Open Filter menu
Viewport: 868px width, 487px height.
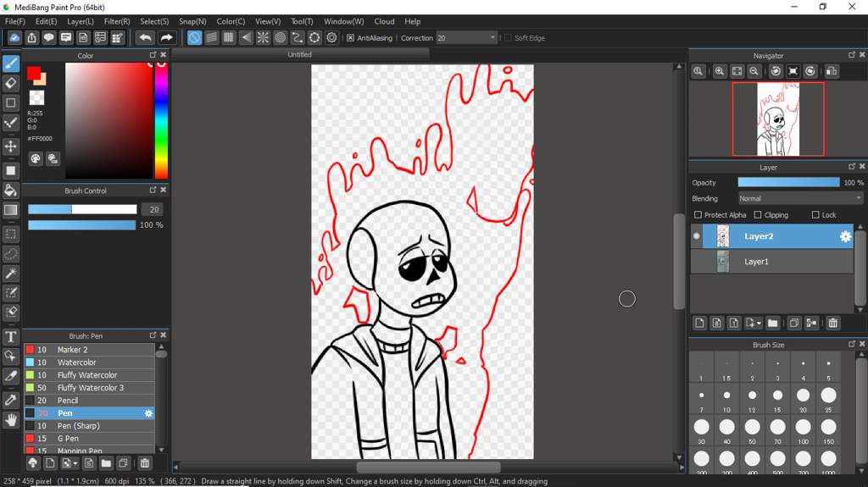click(x=117, y=21)
